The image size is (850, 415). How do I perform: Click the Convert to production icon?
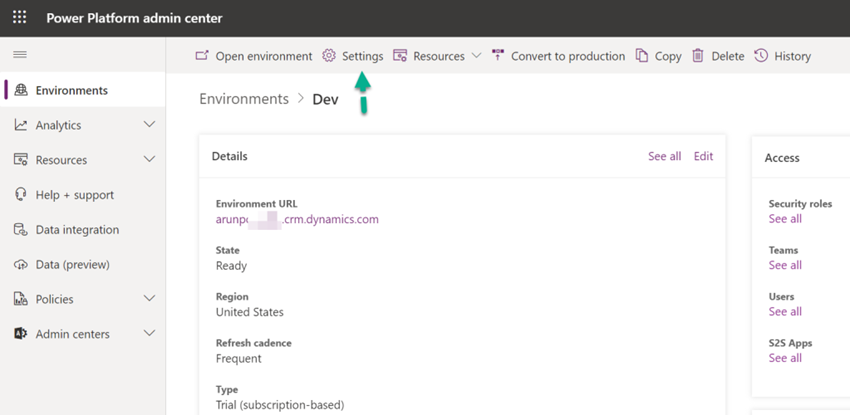click(x=498, y=55)
